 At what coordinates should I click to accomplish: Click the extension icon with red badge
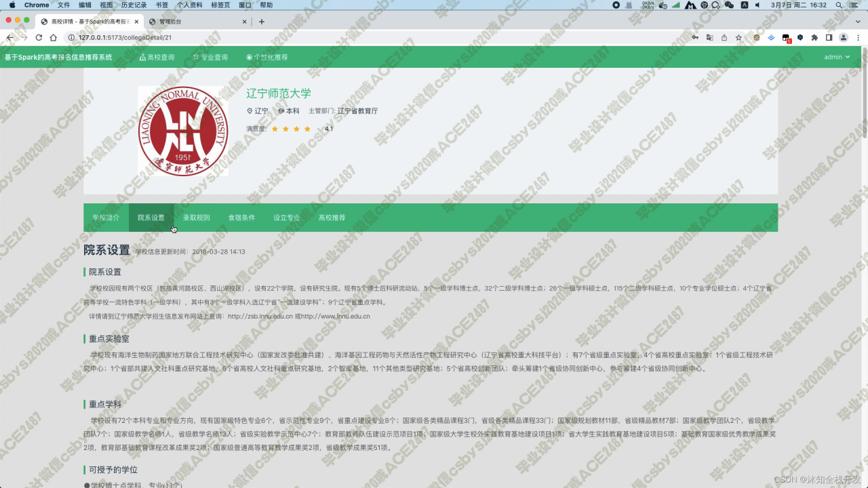pos(786,39)
